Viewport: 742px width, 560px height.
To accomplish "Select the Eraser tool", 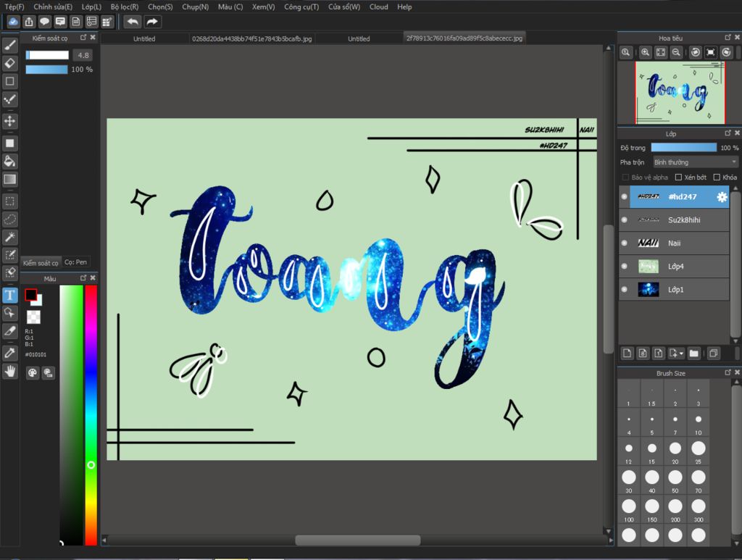I will click(10, 63).
